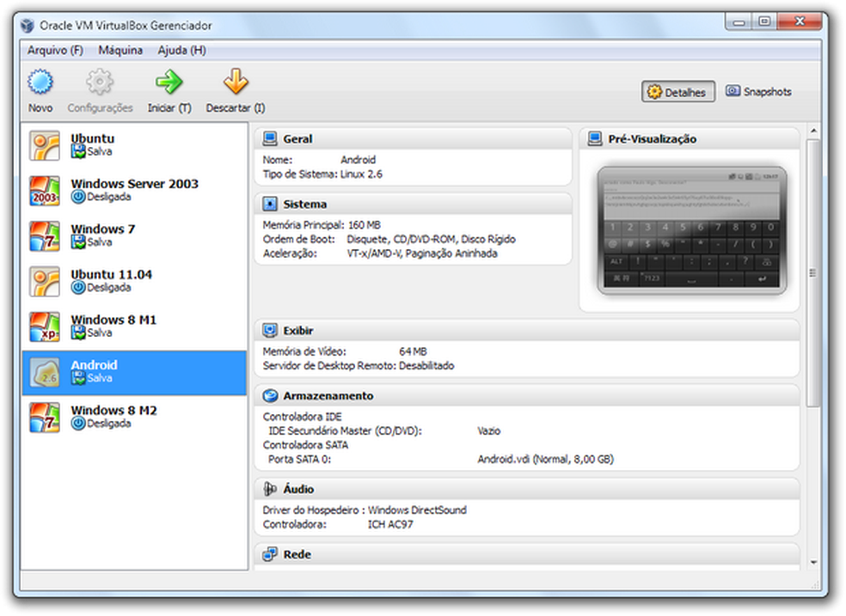Click the Iniciar green arrow icon

click(x=169, y=83)
